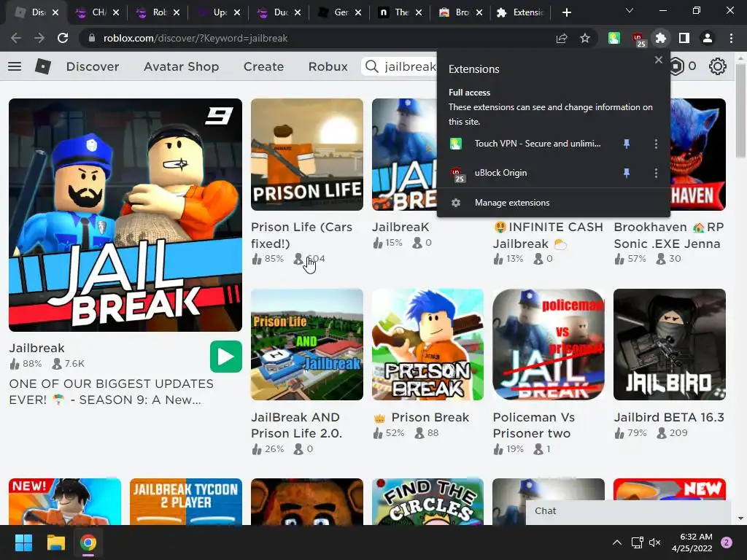Reload the Roblox page
747x560 pixels.
(63, 38)
